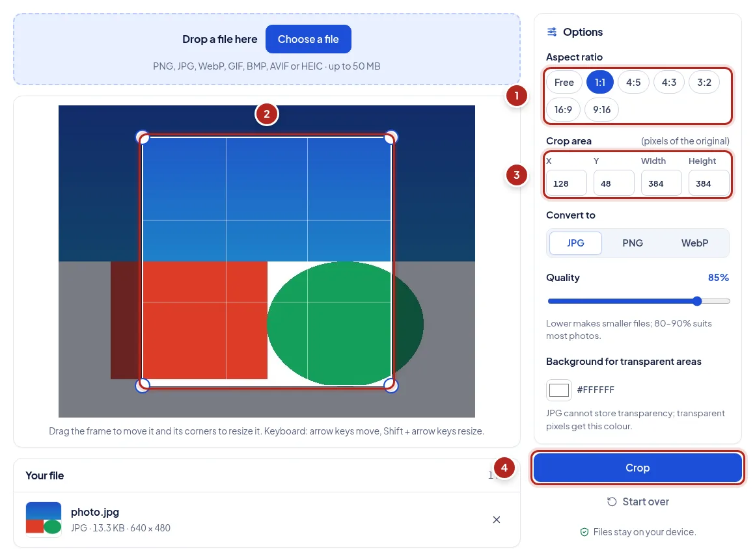Image resolution: width=755 pixels, height=560 pixels.
Task: Select the 3:2 aspect ratio
Action: point(704,82)
